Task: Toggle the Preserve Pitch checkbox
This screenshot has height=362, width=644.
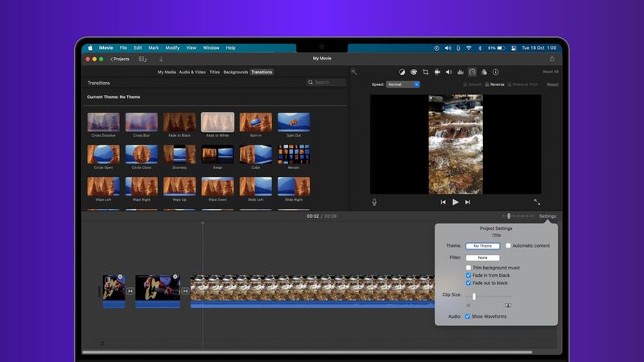Action: (510, 84)
